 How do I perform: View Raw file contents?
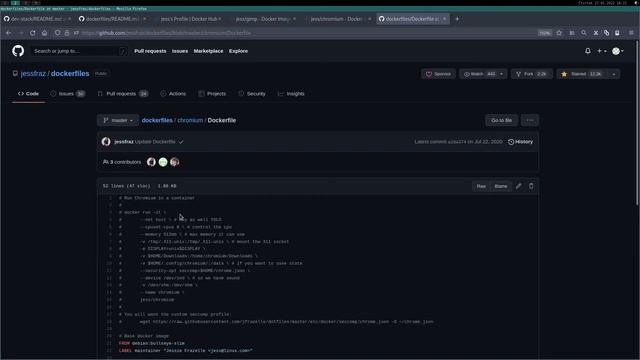coord(481,186)
